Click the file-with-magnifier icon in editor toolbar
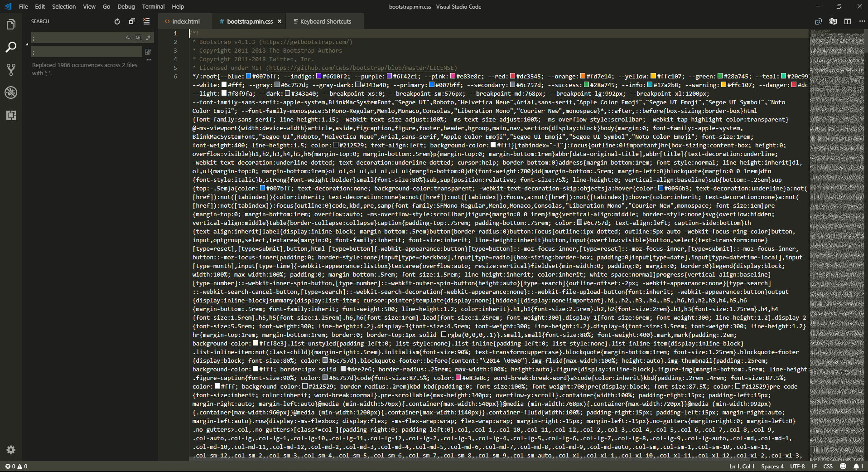868x472 pixels. pyautogui.click(x=819, y=21)
